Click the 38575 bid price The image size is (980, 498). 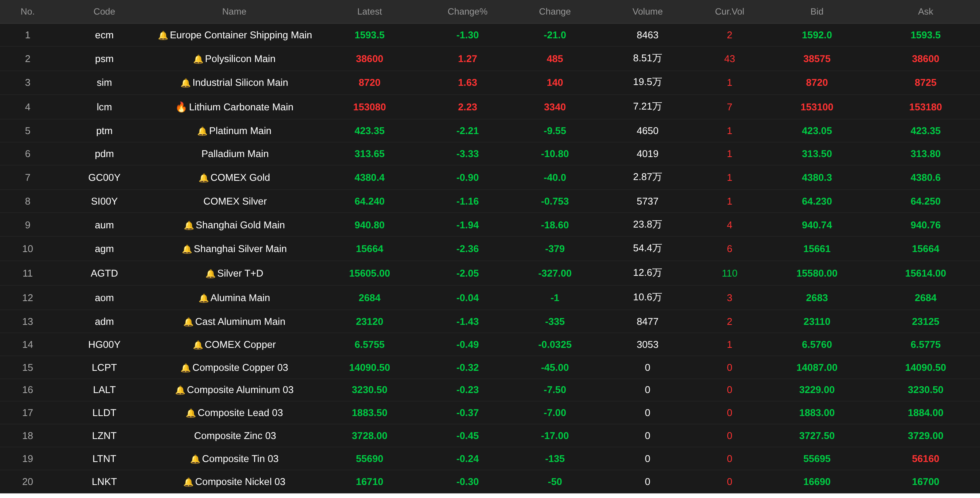coord(817,59)
